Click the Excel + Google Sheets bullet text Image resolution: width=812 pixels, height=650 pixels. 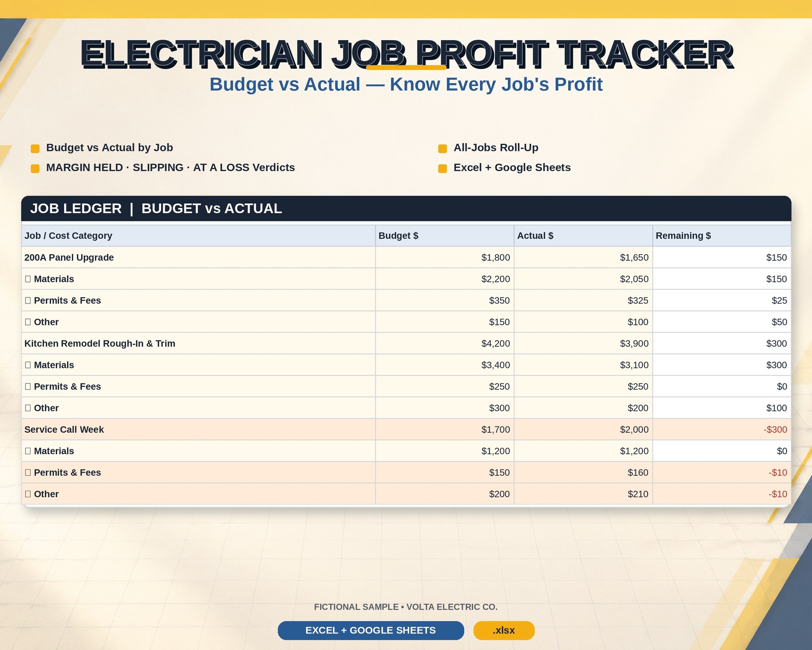(x=512, y=168)
